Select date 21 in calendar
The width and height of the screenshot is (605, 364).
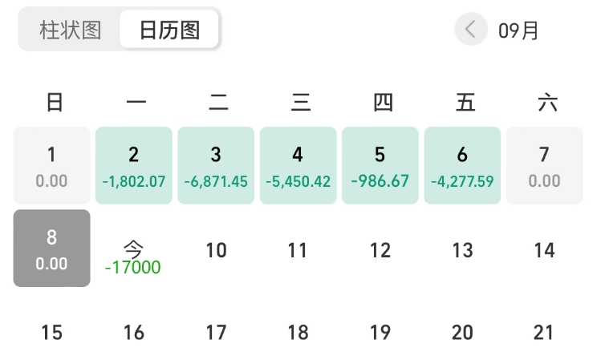pyautogui.click(x=544, y=333)
